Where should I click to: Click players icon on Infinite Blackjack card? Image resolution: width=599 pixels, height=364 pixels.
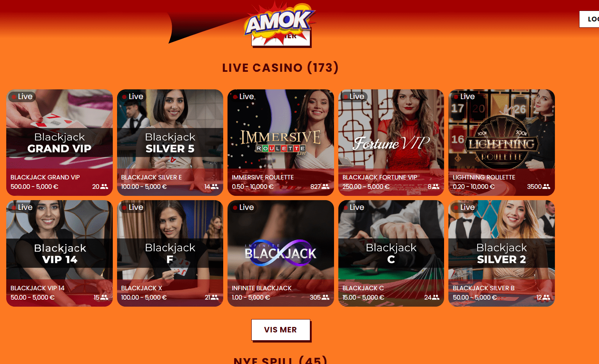pyautogui.click(x=325, y=297)
